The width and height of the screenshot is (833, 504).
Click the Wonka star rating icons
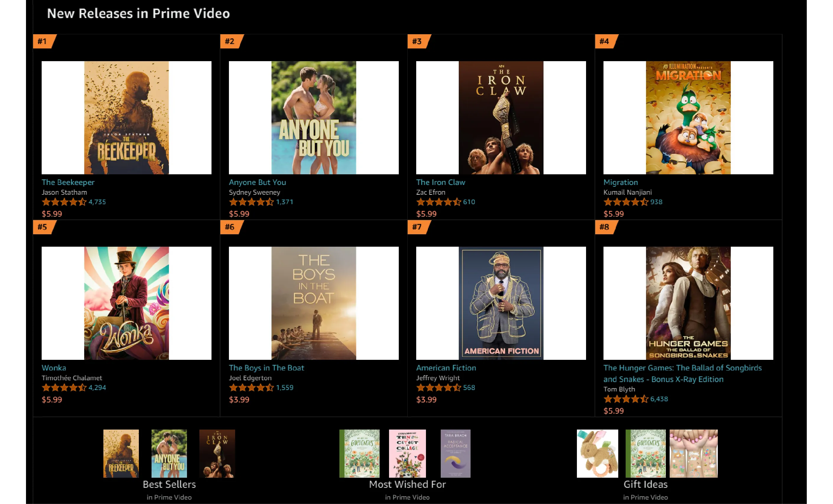pos(64,388)
